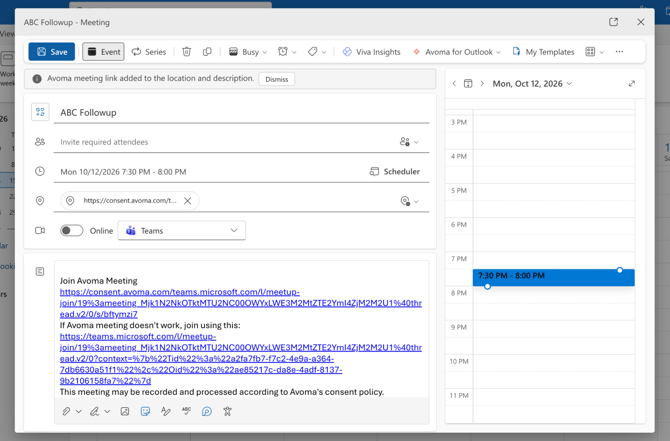Viewport: 670px width, 441px height.
Task: Show formatting options icon
Action: tap(166, 412)
